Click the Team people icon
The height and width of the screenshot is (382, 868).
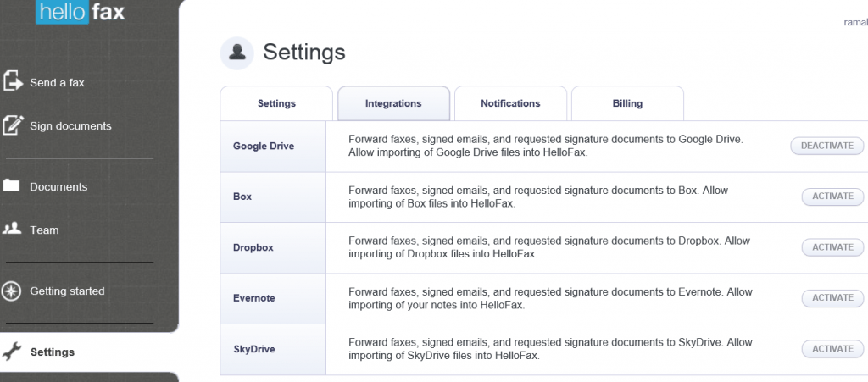point(12,229)
